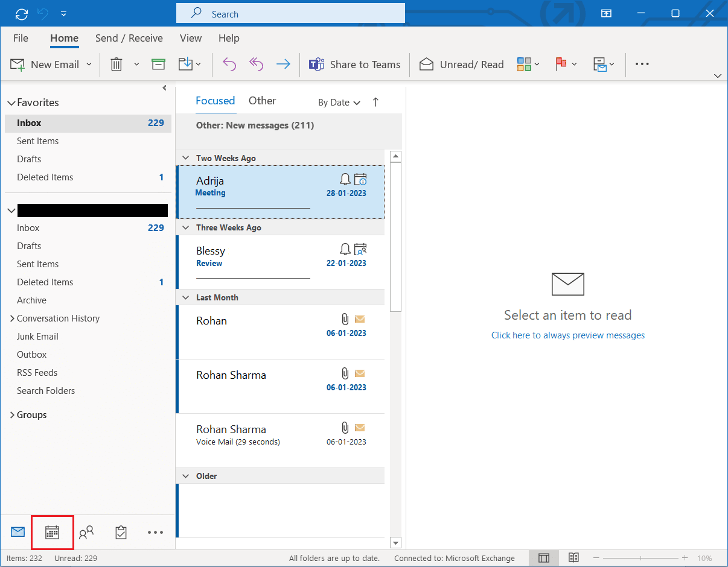
Task: Click the Reply All arrow icon
Action: (x=257, y=65)
